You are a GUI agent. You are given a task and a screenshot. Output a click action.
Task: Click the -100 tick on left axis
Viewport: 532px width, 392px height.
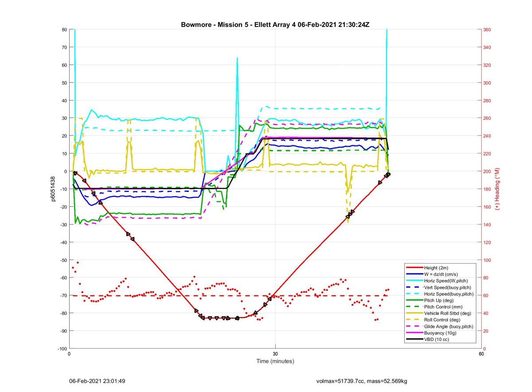point(62,349)
